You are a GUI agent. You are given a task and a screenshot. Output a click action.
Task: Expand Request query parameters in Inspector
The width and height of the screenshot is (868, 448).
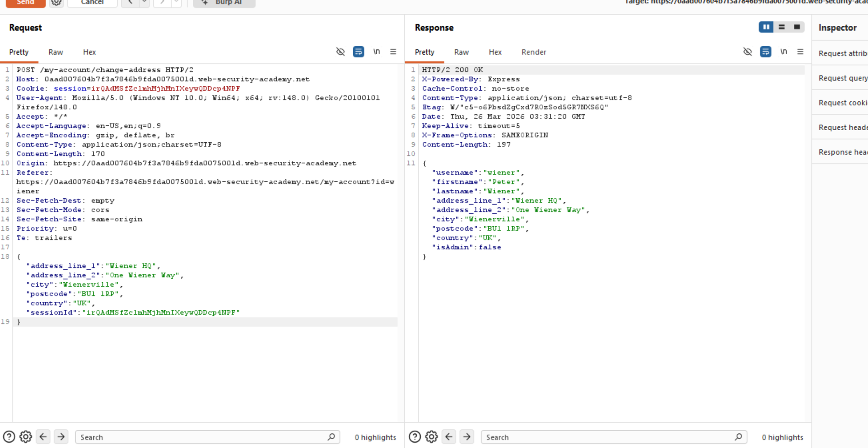coord(840,78)
